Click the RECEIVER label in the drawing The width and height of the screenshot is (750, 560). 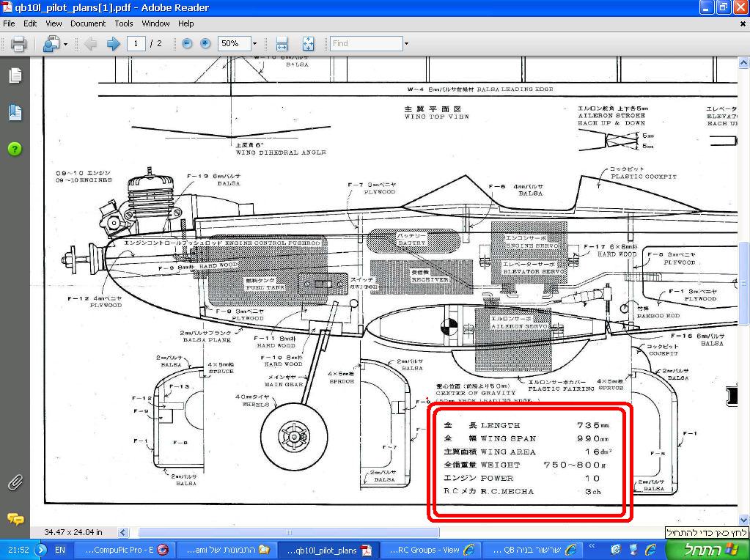click(x=430, y=279)
